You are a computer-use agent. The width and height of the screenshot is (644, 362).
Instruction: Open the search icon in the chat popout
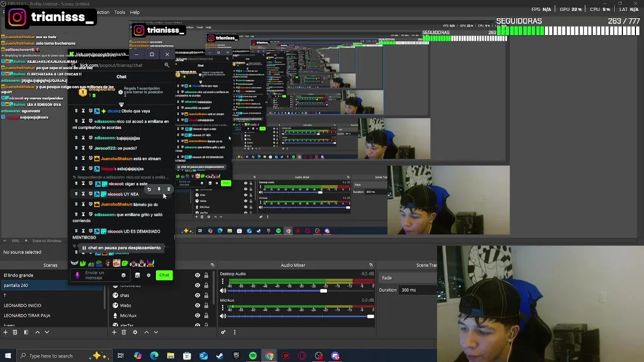[167, 65]
